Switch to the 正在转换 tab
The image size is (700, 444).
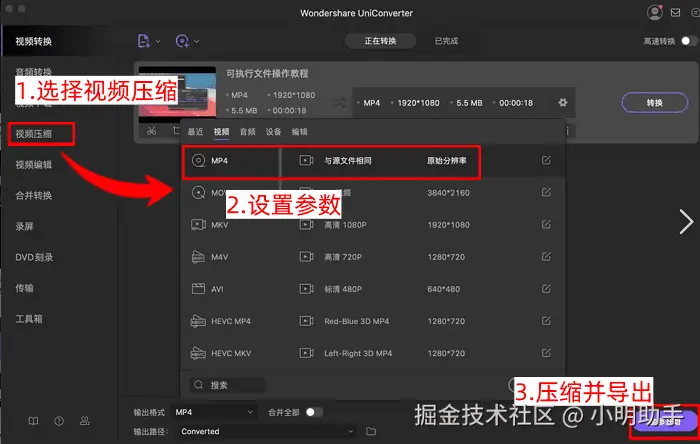pos(380,41)
